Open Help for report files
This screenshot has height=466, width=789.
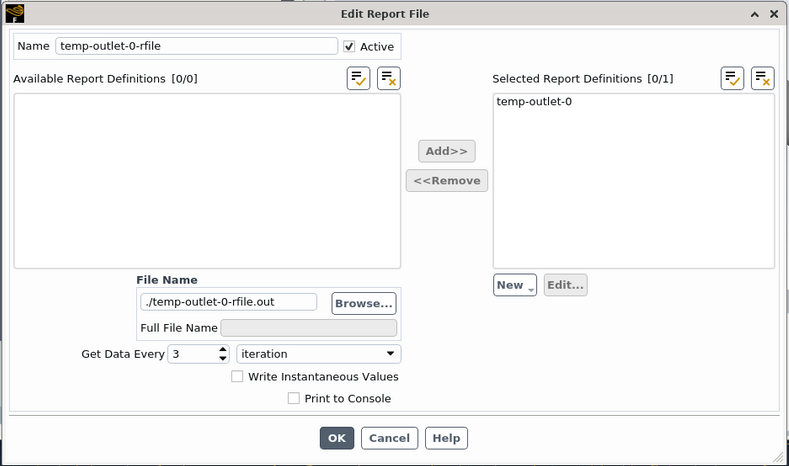pos(446,438)
